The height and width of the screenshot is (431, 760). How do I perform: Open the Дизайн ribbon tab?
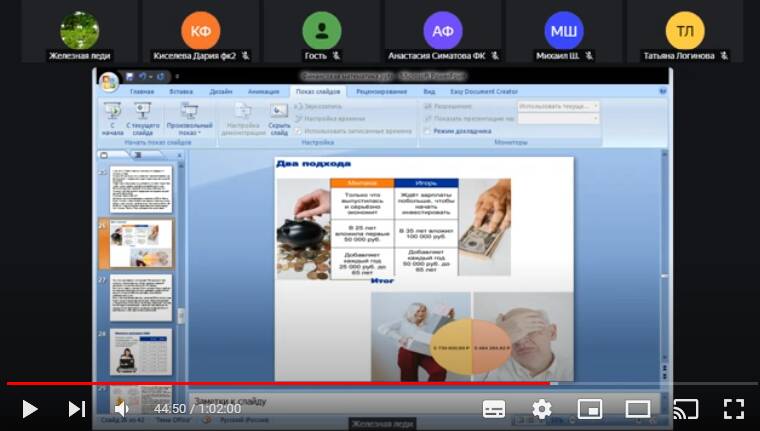click(221, 92)
